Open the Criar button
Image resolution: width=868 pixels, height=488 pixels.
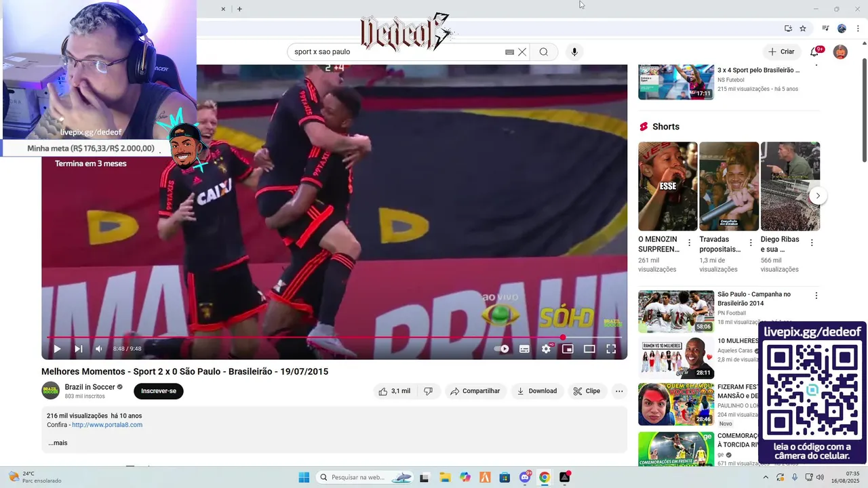(x=781, y=52)
